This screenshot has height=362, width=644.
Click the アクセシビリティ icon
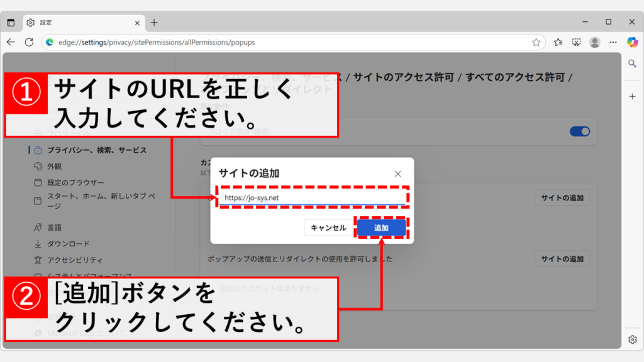(x=38, y=260)
